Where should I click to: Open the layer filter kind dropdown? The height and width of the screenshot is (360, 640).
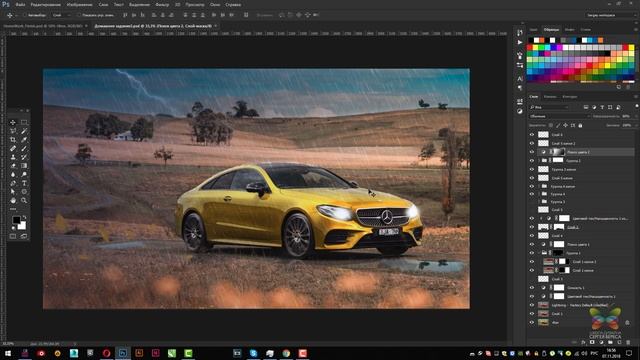[550, 107]
